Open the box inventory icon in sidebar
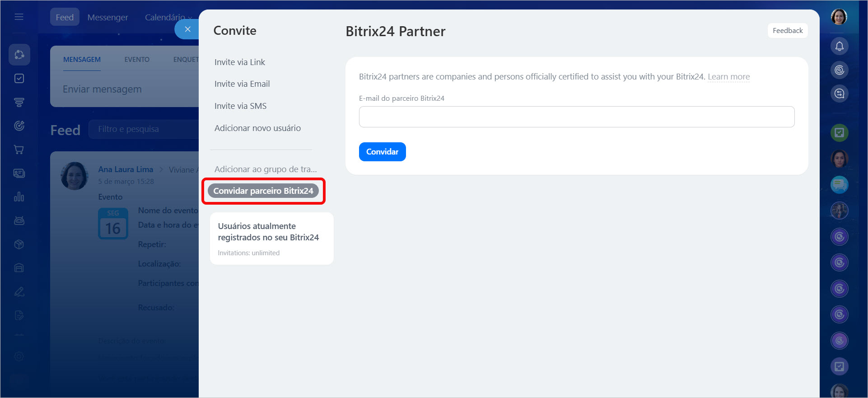Image resolution: width=868 pixels, height=398 pixels. [x=19, y=244]
